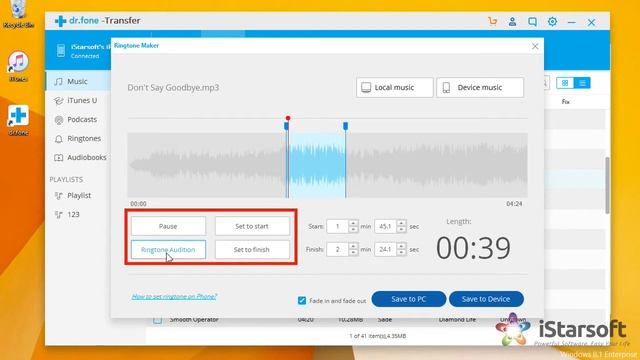Open the Dr.fone desktop shortcut
Image resolution: width=640 pixels, height=360 pixels.
tap(18, 120)
